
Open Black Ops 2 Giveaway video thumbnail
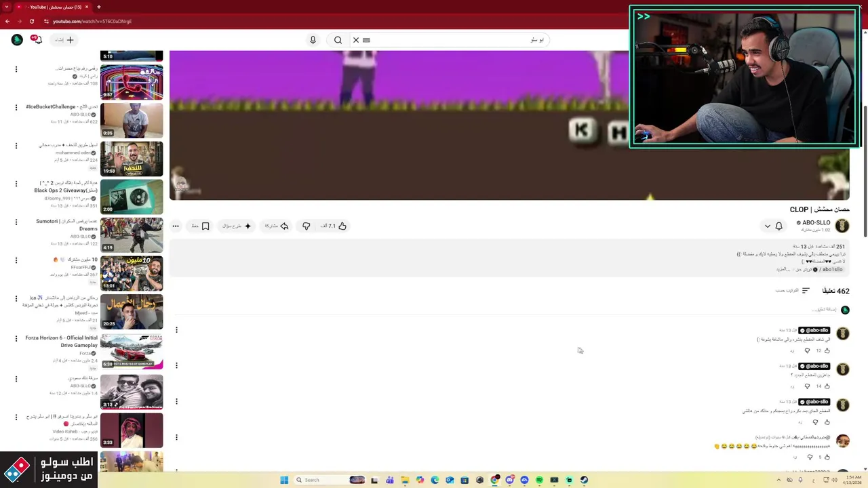(132, 197)
